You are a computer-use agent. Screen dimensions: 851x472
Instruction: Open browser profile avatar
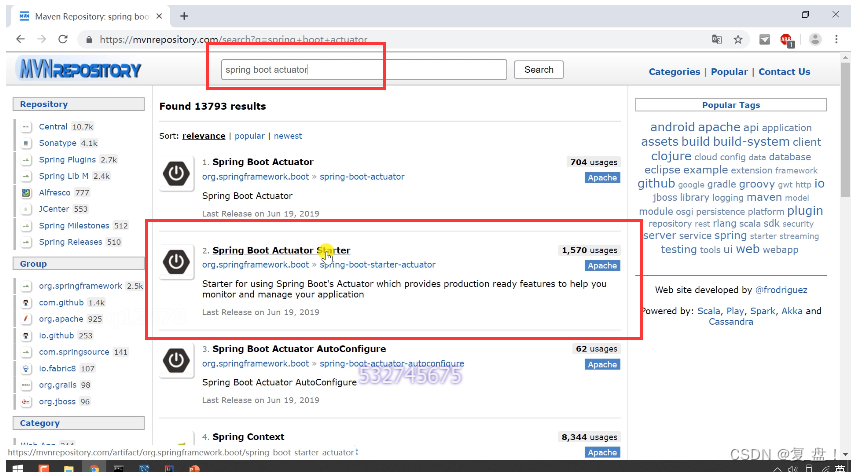(x=815, y=39)
